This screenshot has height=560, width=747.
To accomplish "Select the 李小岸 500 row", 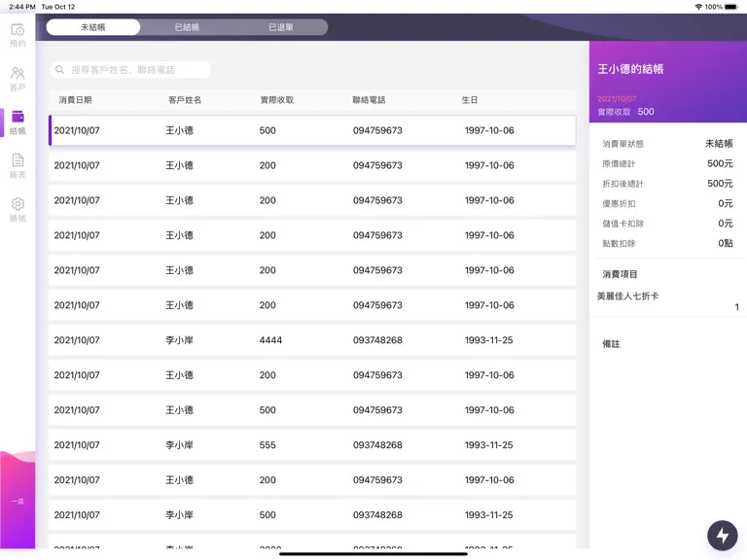I will pyautogui.click(x=312, y=514).
